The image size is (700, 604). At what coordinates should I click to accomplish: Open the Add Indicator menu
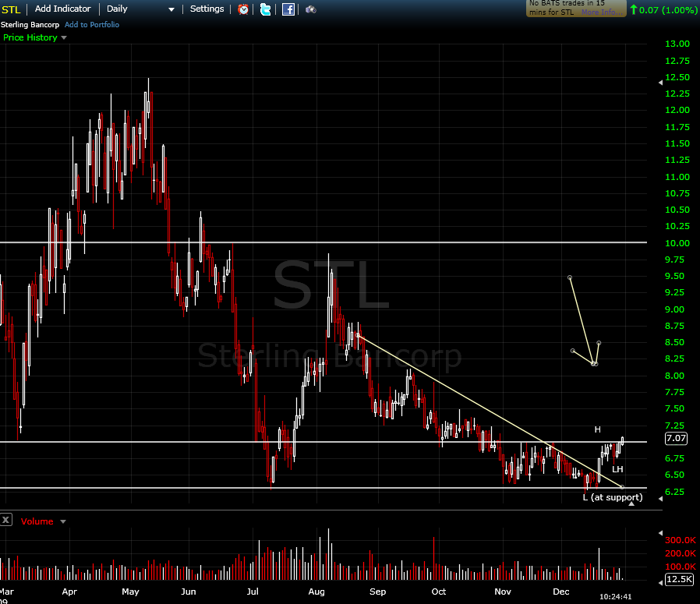coord(62,9)
